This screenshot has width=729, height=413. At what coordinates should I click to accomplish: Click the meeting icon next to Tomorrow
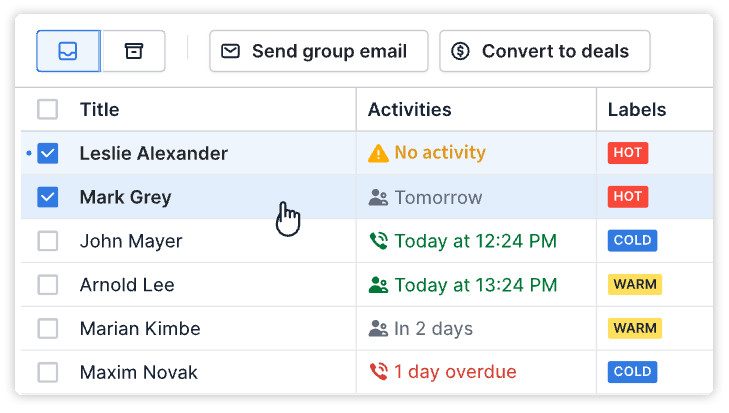click(x=378, y=197)
